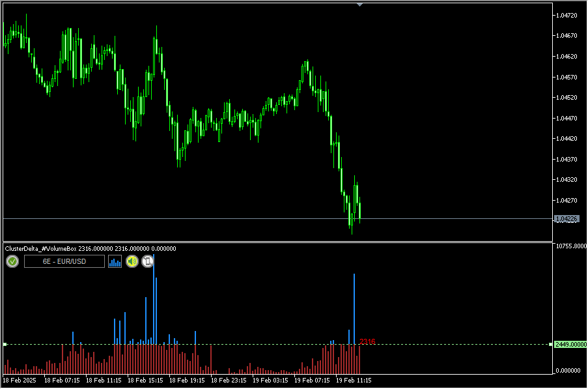
Task: Mute the sound alert speaker icon
Action: pos(132,261)
